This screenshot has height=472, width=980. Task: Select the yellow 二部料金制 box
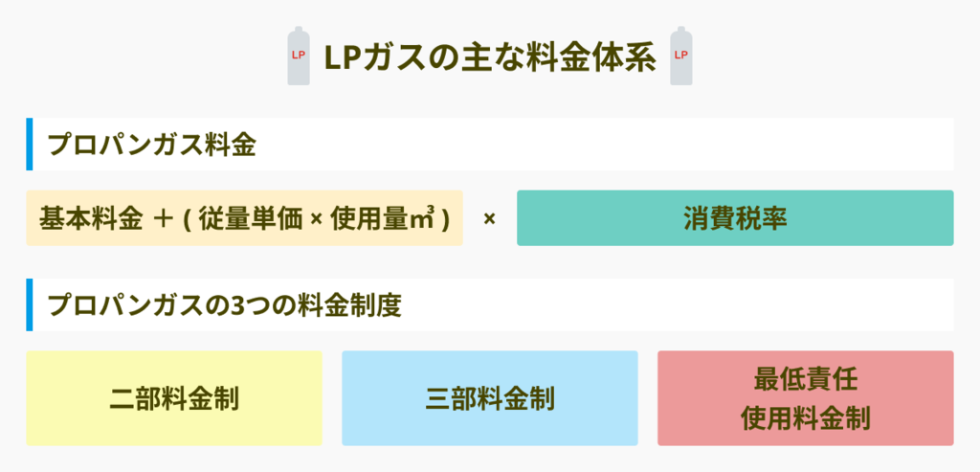(174, 398)
